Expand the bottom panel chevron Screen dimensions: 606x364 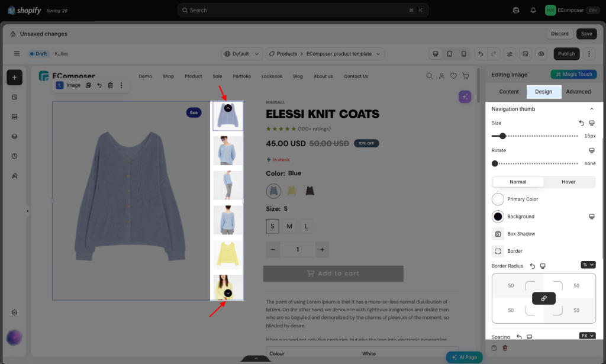coord(256,359)
